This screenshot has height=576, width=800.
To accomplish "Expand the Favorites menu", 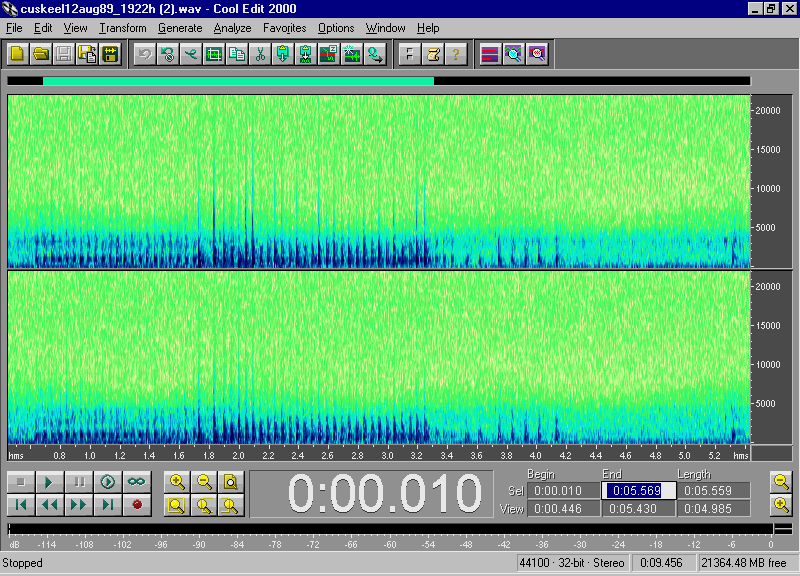I will click(x=284, y=28).
